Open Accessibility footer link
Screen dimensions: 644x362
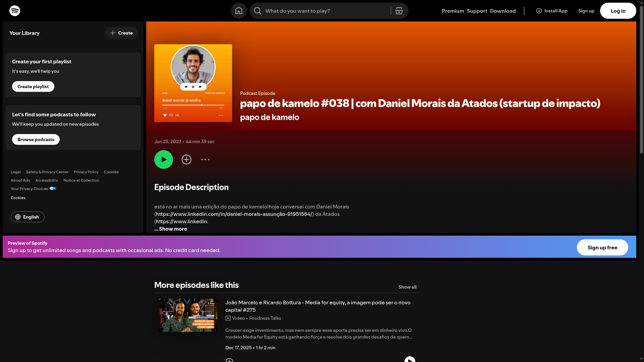click(47, 180)
